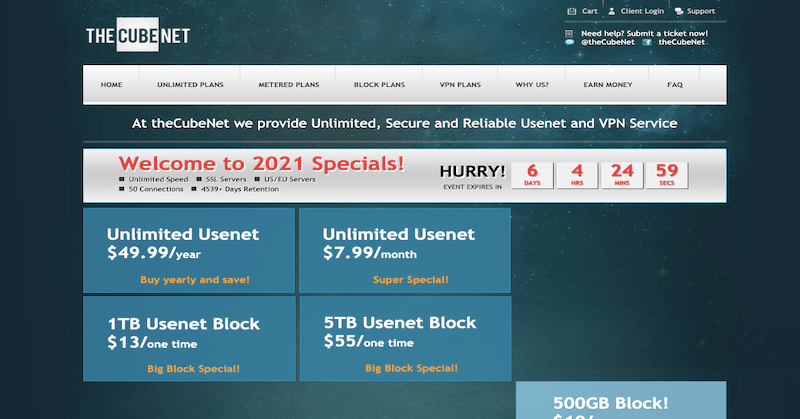Pick the 1TB Usenet Block offer

coord(189,339)
